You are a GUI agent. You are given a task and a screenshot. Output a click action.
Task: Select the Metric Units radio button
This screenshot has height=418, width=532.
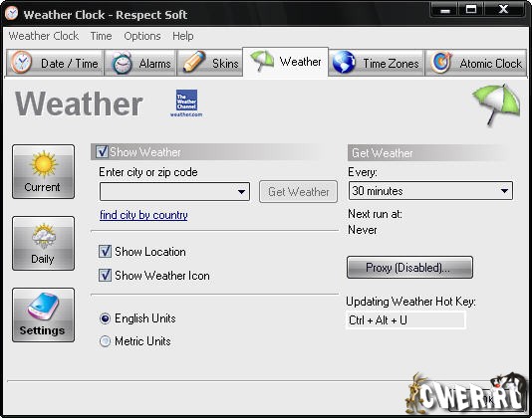[x=105, y=341]
